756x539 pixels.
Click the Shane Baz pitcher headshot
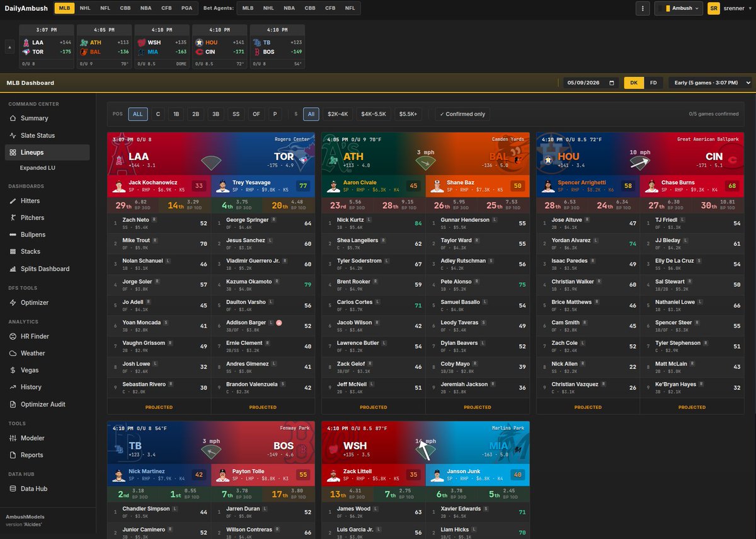point(436,185)
